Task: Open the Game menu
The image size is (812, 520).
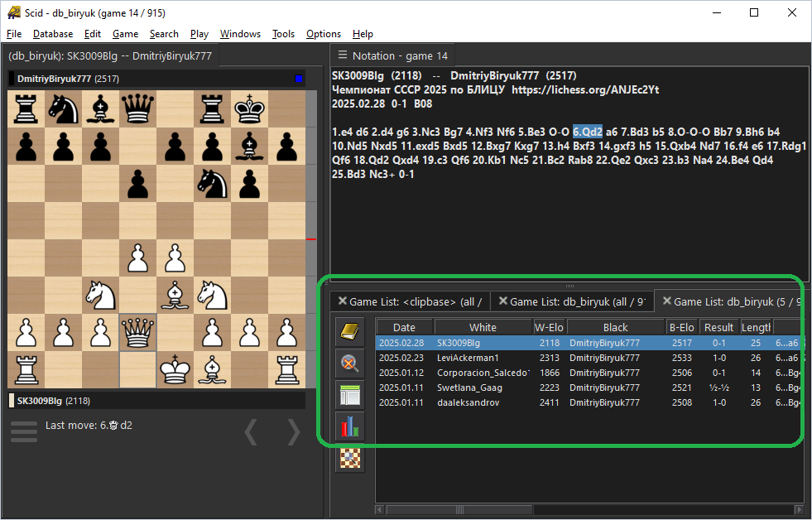Action: tap(125, 34)
